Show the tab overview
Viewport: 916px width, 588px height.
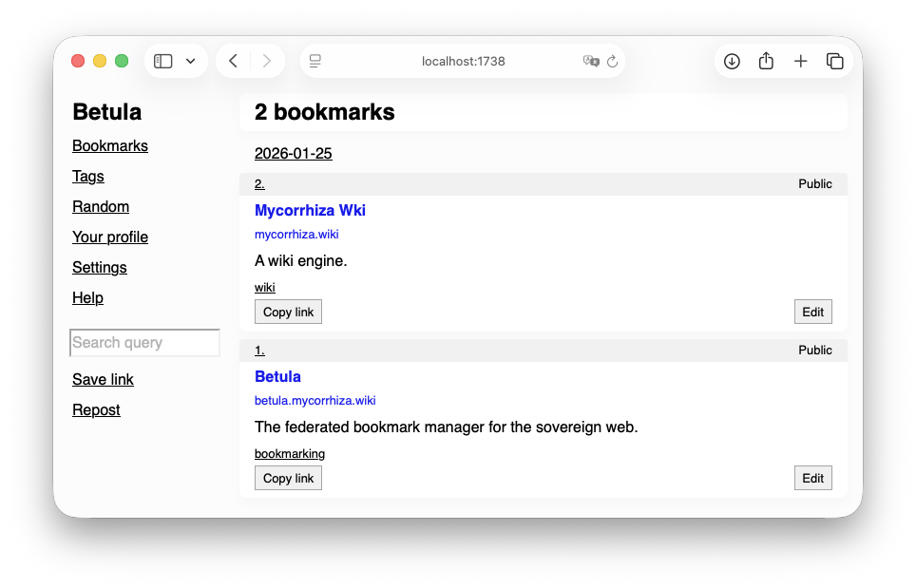coord(834,60)
